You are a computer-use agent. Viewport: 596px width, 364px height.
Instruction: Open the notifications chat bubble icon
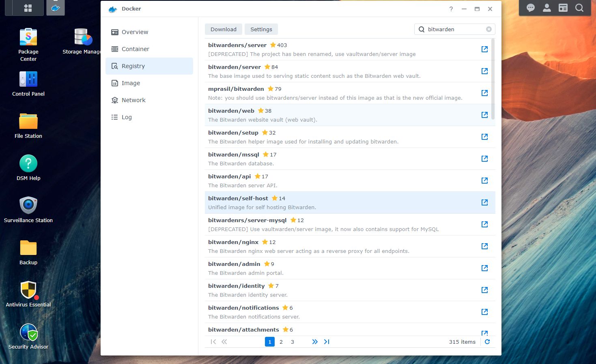531,8
